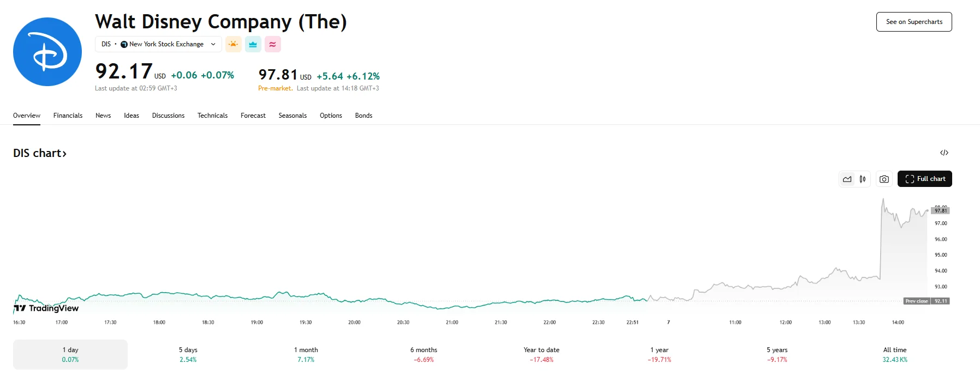Click the pre-market sun icon badge
This screenshot has height=381, width=980.
coord(234,44)
